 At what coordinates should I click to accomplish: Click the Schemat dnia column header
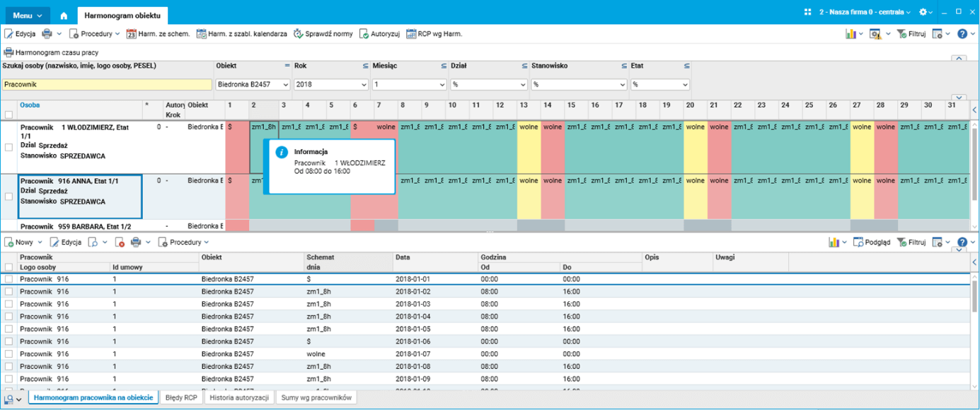pos(348,262)
